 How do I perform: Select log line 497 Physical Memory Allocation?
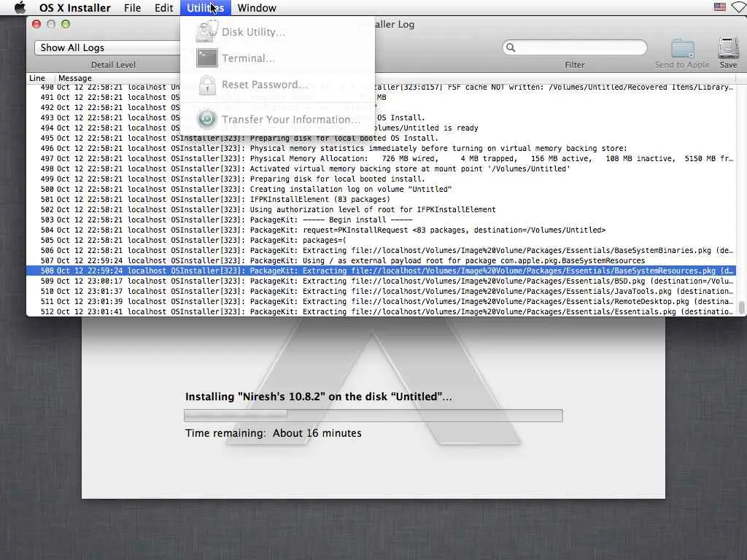(381, 158)
